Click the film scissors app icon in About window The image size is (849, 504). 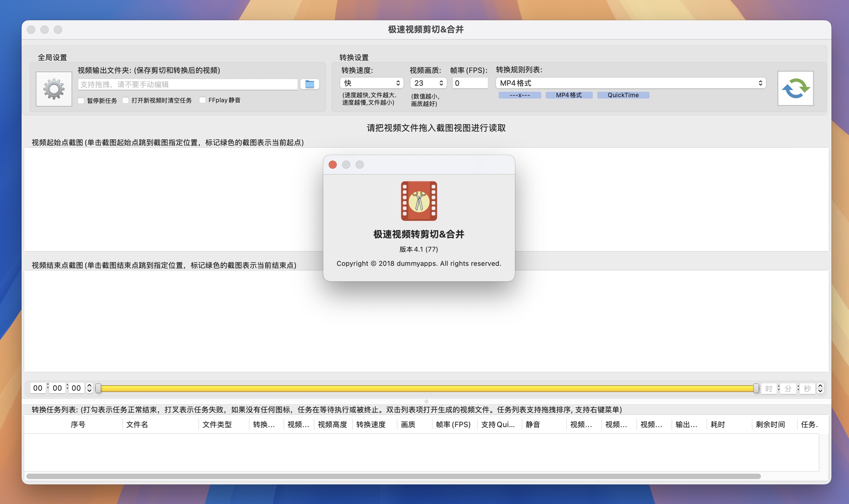click(419, 201)
